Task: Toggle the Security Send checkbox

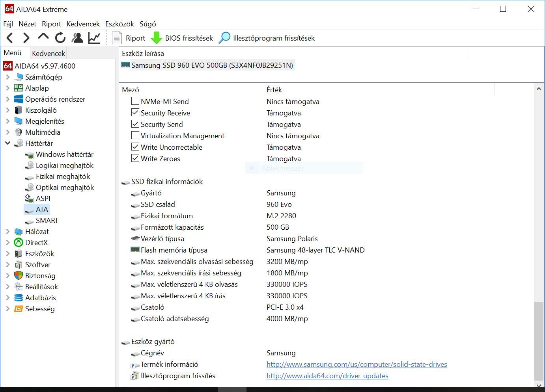Action: (135, 124)
